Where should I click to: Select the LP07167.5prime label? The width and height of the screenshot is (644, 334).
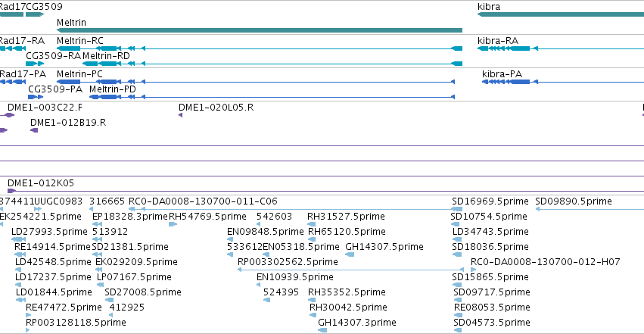[134, 277]
